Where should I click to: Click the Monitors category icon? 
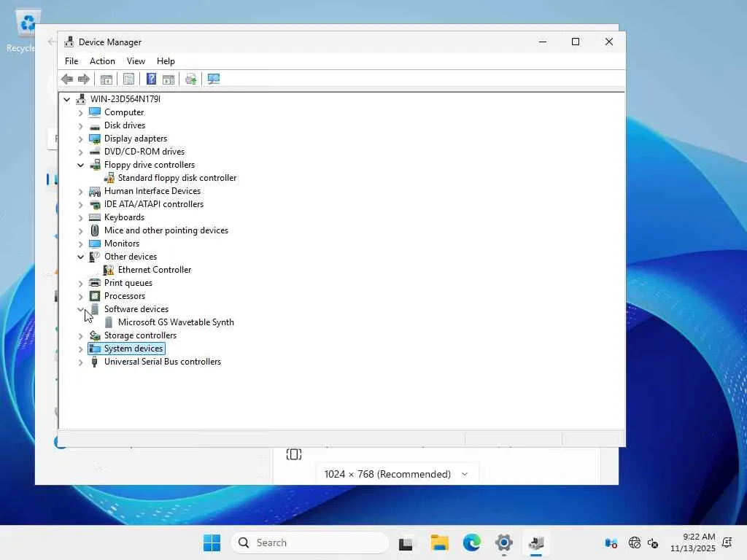click(95, 244)
